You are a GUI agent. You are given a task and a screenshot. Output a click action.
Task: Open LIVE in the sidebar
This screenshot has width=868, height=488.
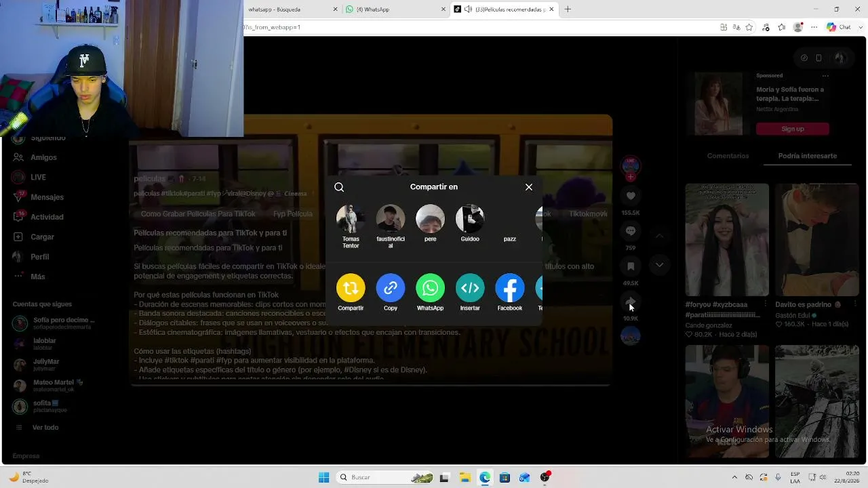pos(38,177)
